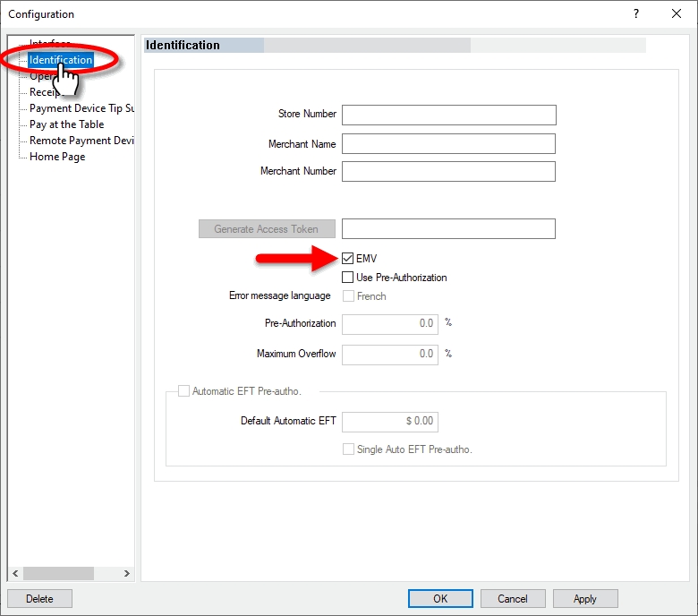Apply the configuration changes

(585, 599)
